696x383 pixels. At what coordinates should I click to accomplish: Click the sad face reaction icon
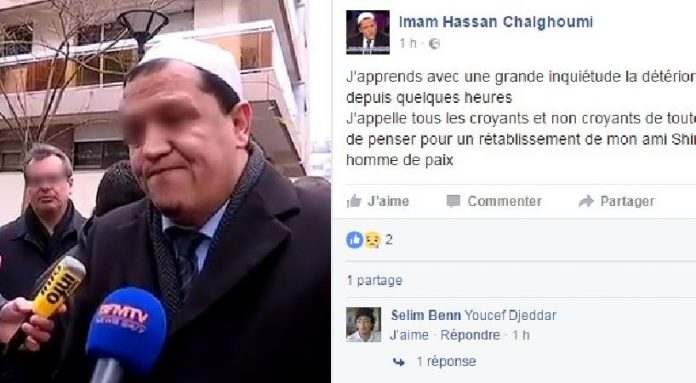point(372,240)
